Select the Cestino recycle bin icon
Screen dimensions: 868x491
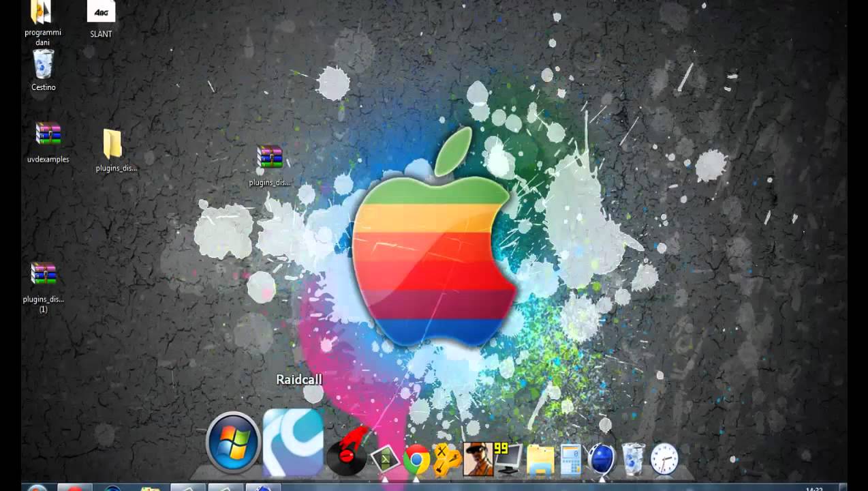click(x=44, y=70)
